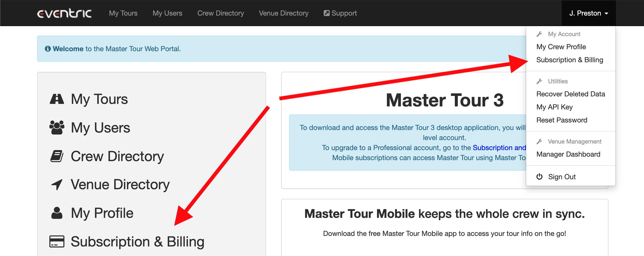644x256 pixels.
Task: Click 'Master Tour Mobile keeps the whole crew in sync.' heading
Action: click(445, 214)
